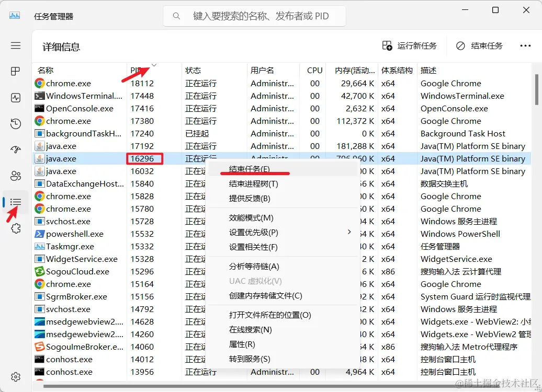Viewport: 542px width, 392px height.
Task: Choose 设置相关性(F) in context menu
Action: pyautogui.click(x=281, y=247)
